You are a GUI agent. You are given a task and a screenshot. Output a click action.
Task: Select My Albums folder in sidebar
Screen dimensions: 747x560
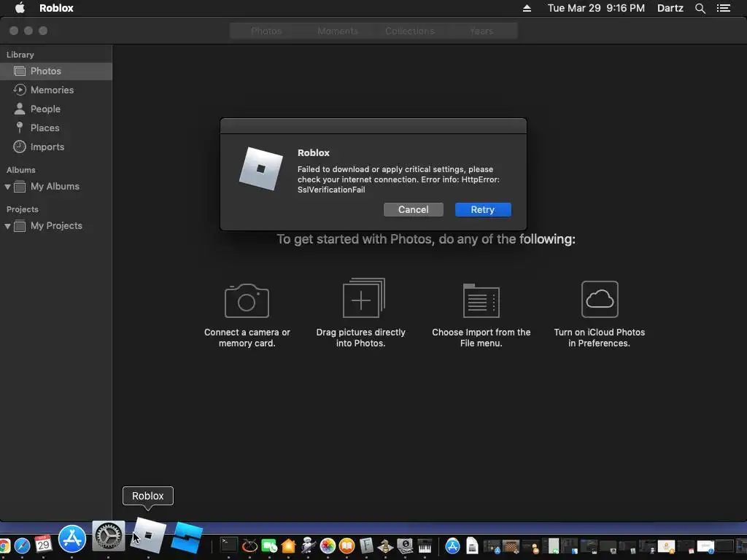55,186
